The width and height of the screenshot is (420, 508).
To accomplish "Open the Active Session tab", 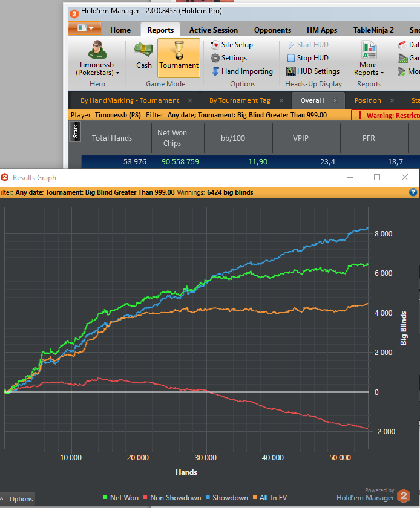I will click(214, 30).
